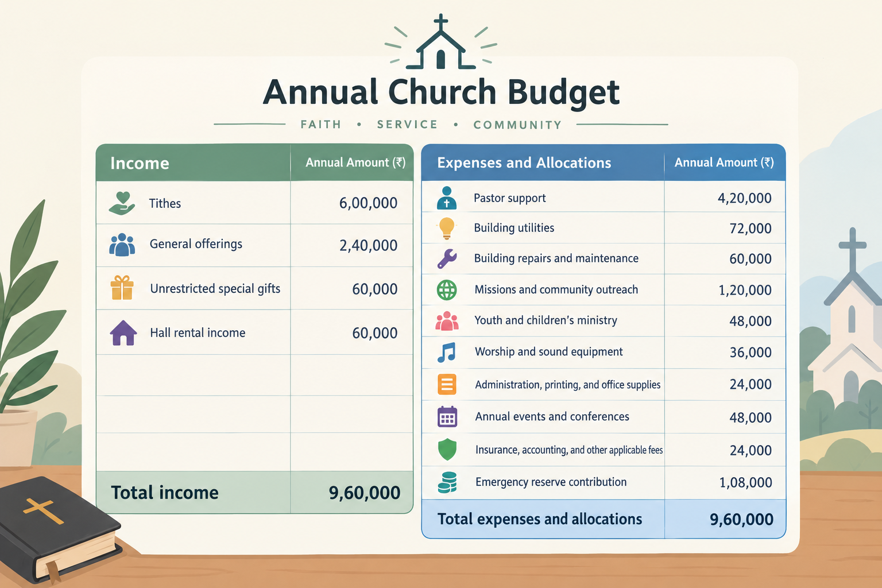Image resolution: width=882 pixels, height=588 pixels.
Task: Click the Unrestricted special gifts amount 60,000
Action: pos(375,289)
